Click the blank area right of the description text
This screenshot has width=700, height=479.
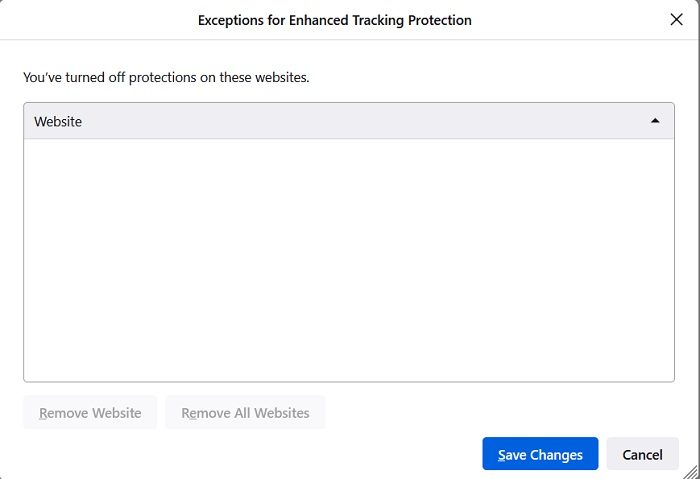point(500,77)
